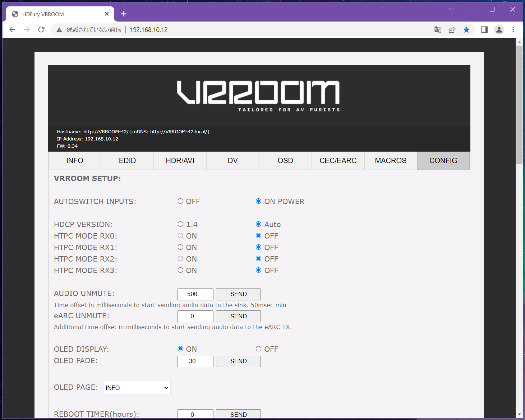Send the Audio Unmute value
Viewport: 525px width, 420px height.
tap(238, 294)
